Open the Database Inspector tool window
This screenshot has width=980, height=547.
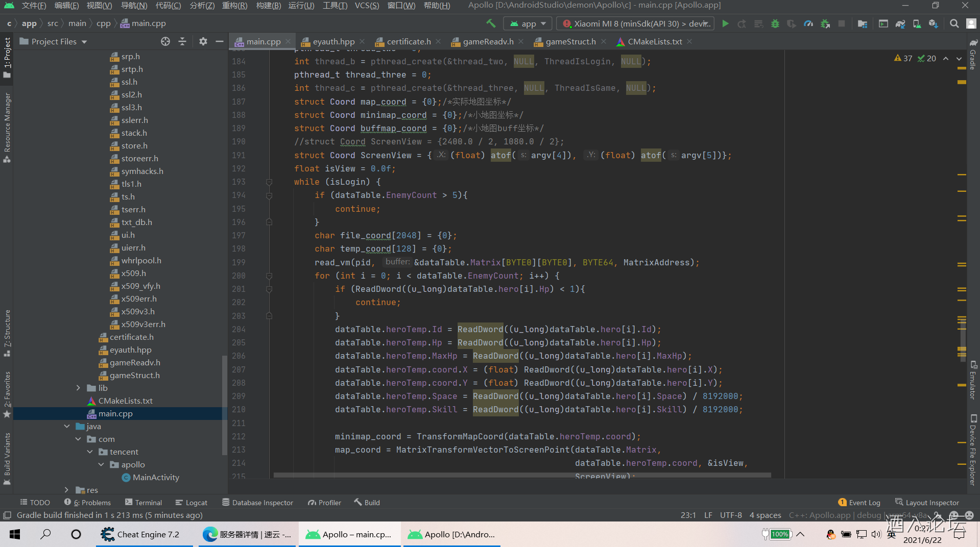tap(257, 503)
